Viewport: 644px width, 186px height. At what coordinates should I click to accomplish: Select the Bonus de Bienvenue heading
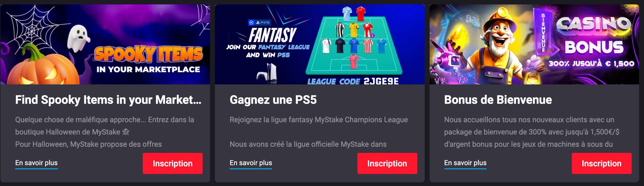point(498,100)
